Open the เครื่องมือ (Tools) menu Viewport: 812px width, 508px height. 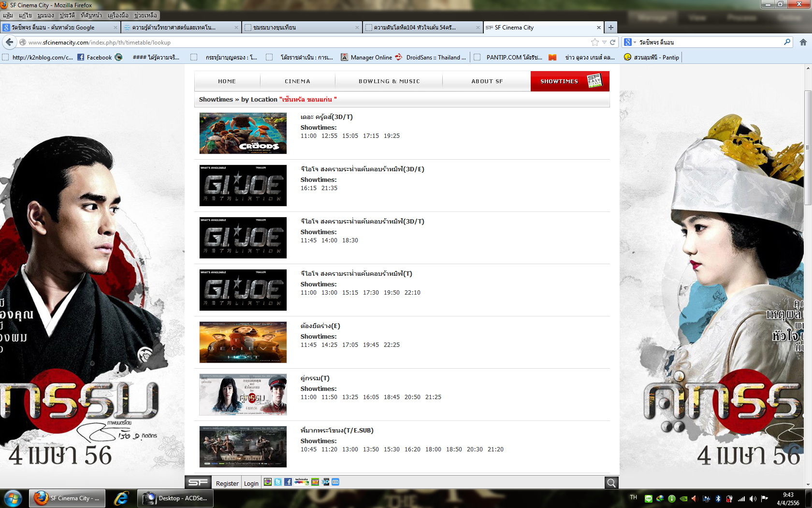[x=118, y=15]
